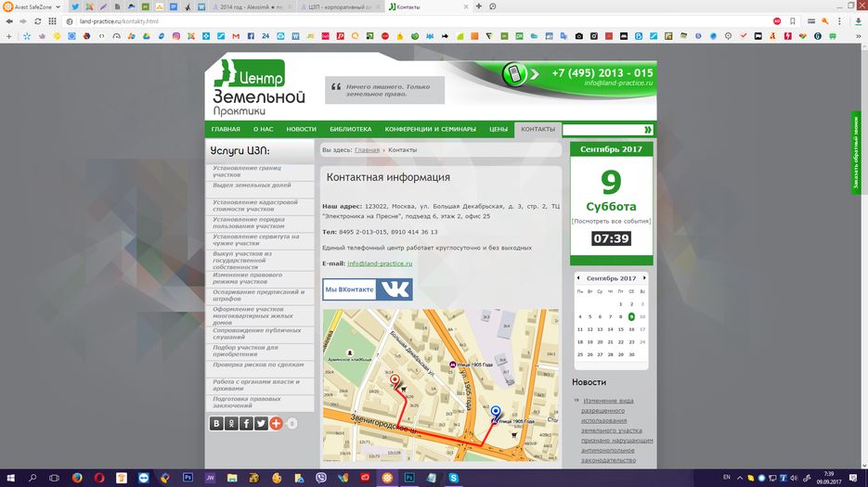Open the browser apps grid button
This screenshot has width=868, height=487.
coord(52,21)
